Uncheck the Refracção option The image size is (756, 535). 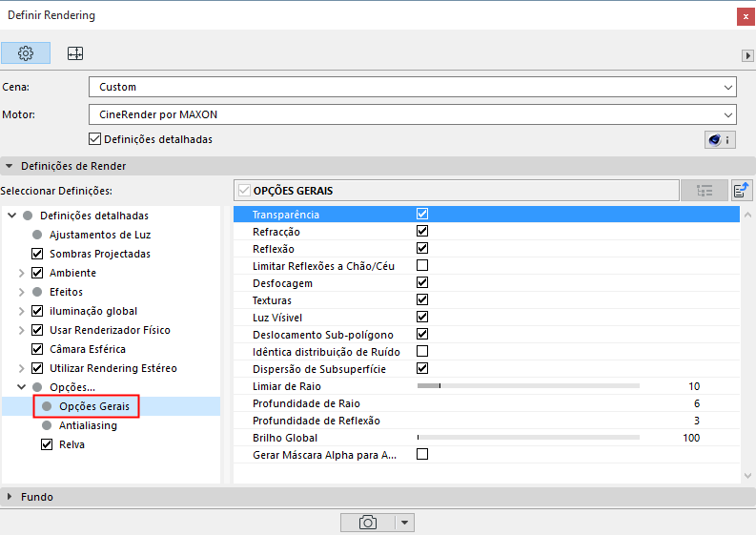[422, 231]
